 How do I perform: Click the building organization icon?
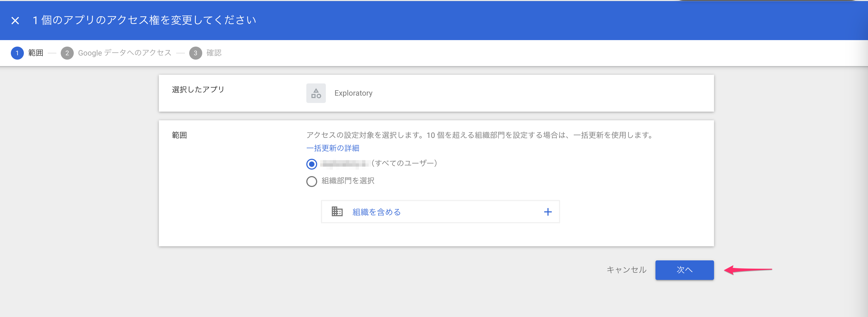click(337, 212)
